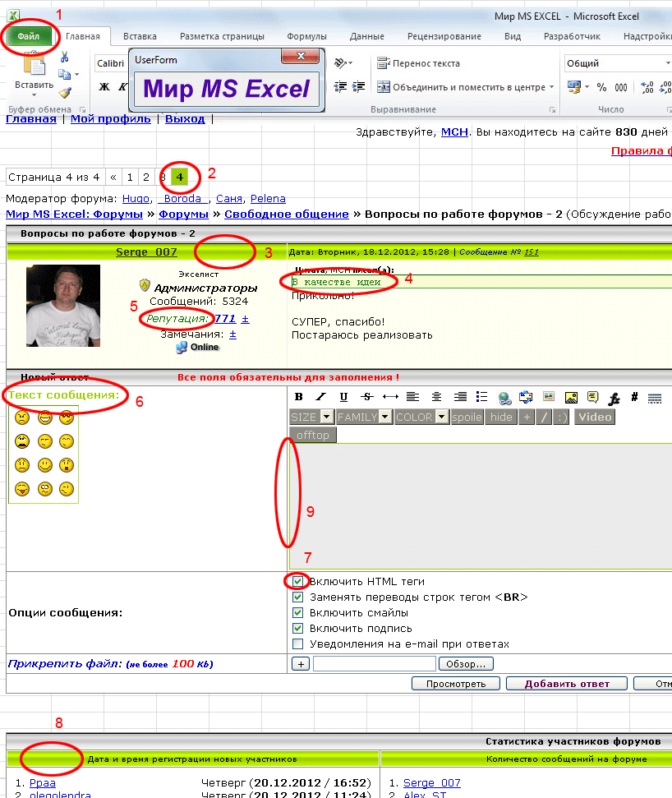The width and height of the screenshot is (672, 798).
Task: Click the file attachment path field
Action: pos(375,664)
